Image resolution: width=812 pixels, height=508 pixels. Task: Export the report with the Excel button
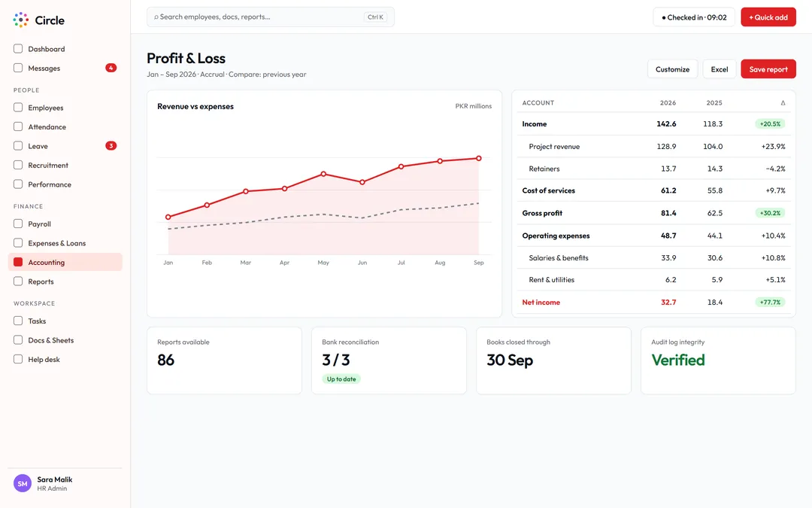coord(720,69)
